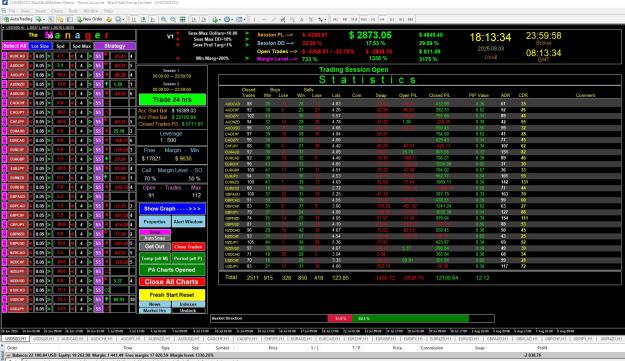Viewport: 625px width, 361px height.
Task: Toggle the pink select box for GBPUSD
Action: tap(4, 243)
